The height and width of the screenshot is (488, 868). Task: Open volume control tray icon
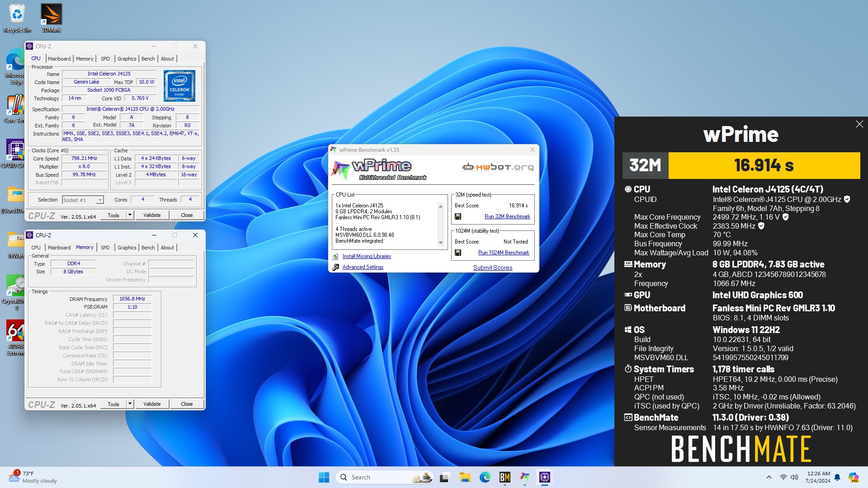click(794, 477)
